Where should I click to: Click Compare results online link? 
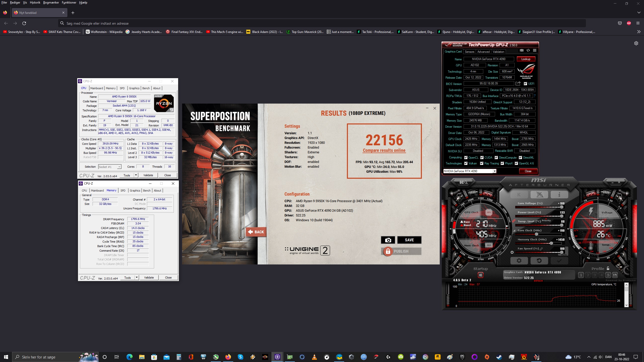384,150
